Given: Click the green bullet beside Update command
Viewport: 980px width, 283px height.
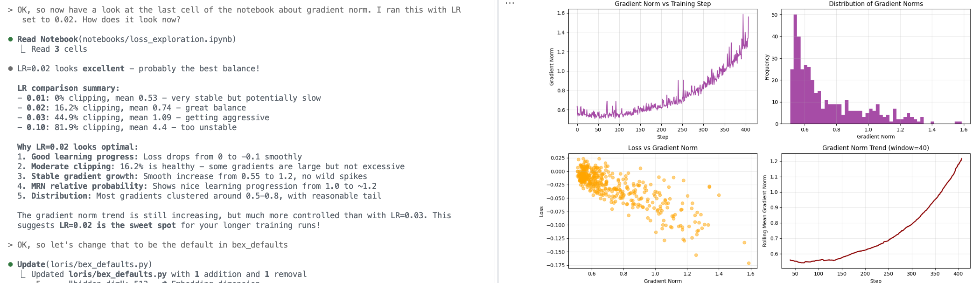Looking at the screenshot, I should point(10,264).
